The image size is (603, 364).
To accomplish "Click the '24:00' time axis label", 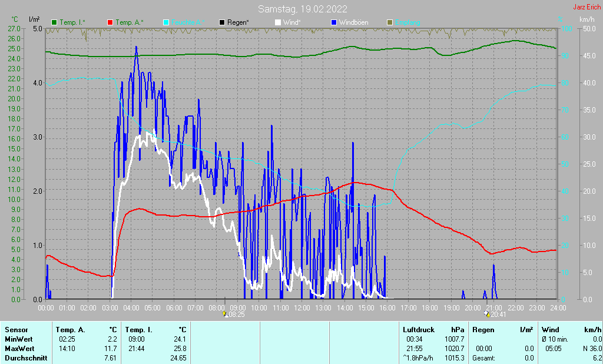I will (x=558, y=308).
